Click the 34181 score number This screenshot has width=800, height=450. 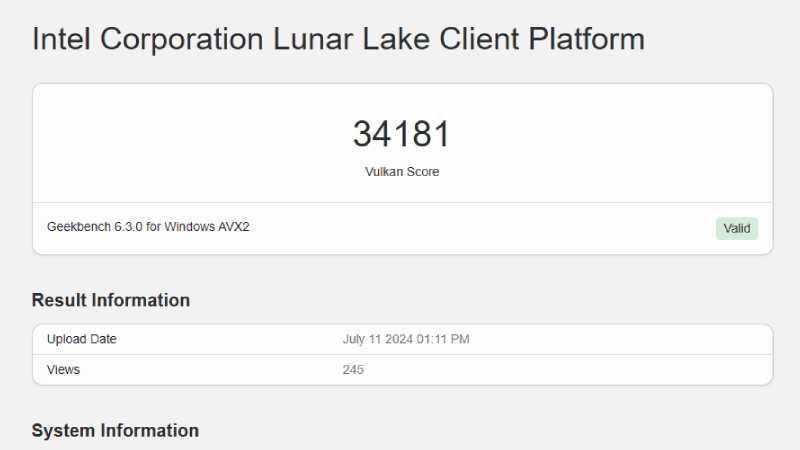tap(401, 134)
